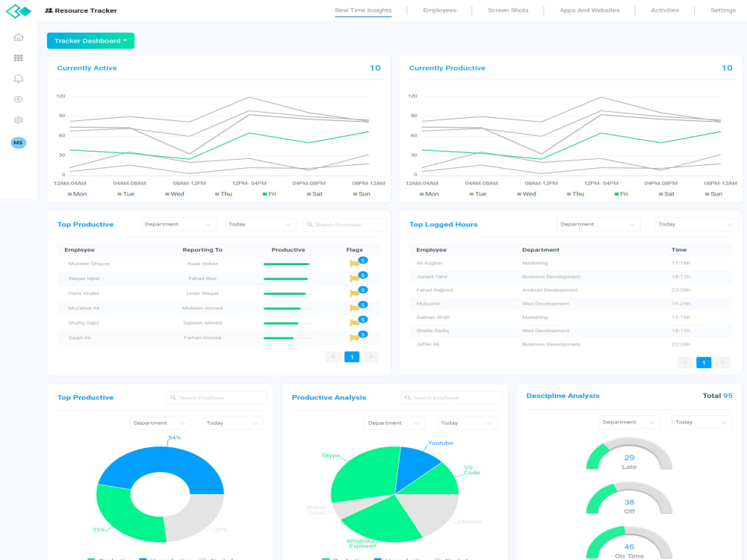This screenshot has width=747, height=560.
Task: Open notifications via the bell icon
Action: [x=18, y=78]
